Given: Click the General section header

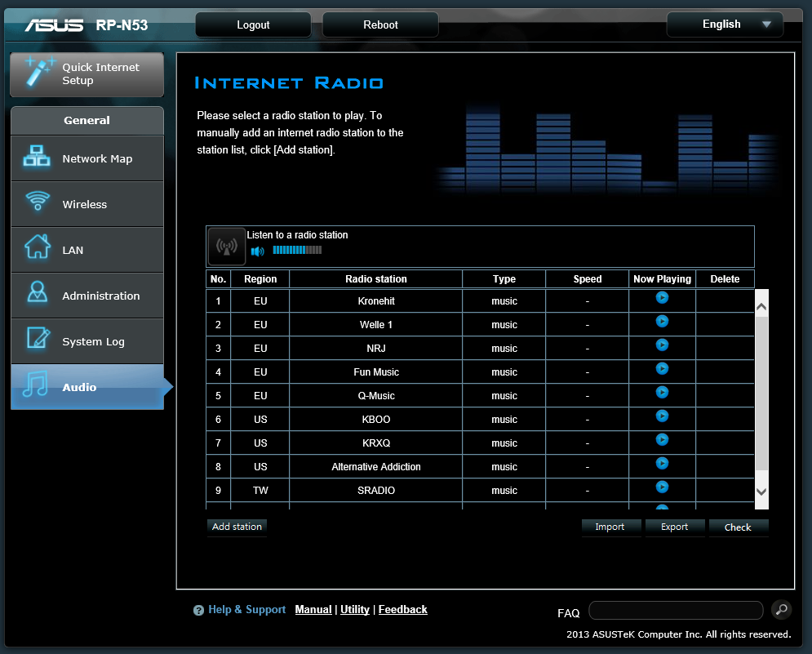Looking at the screenshot, I should pos(87,120).
